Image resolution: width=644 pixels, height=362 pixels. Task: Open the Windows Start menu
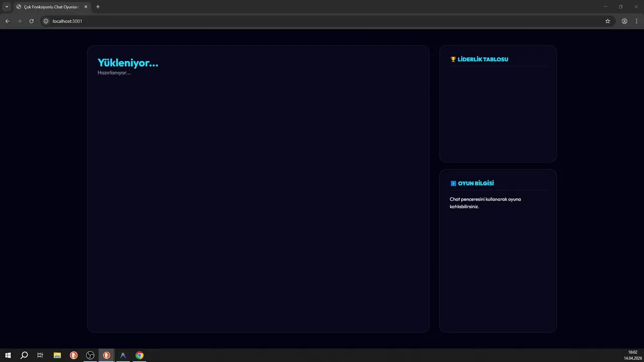tap(8, 355)
